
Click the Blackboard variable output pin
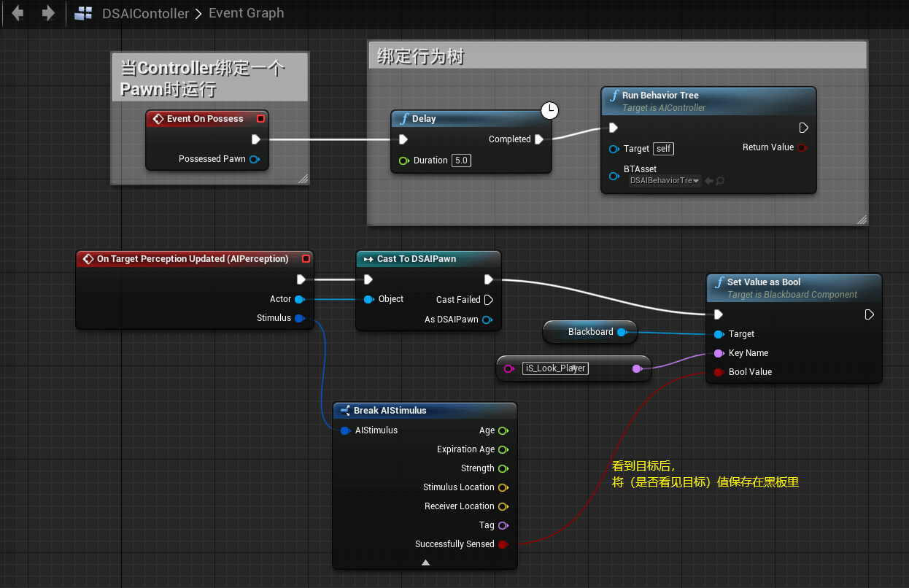622,332
